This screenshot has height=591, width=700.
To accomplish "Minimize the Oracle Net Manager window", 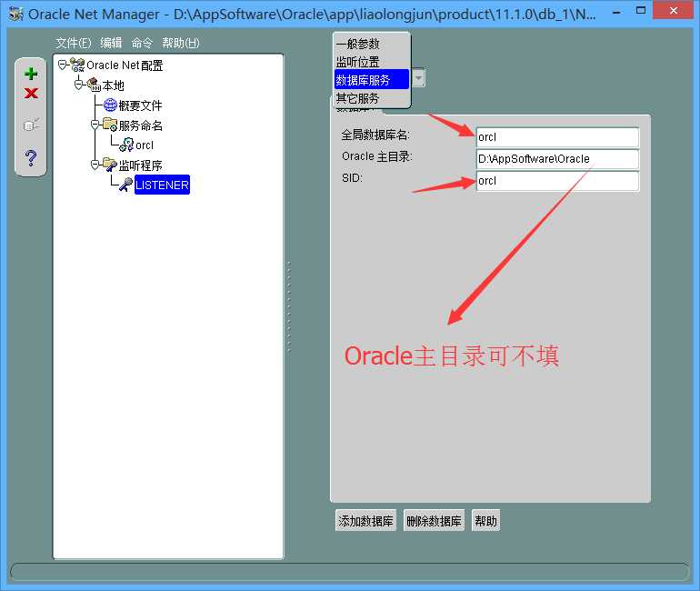I will (616, 12).
